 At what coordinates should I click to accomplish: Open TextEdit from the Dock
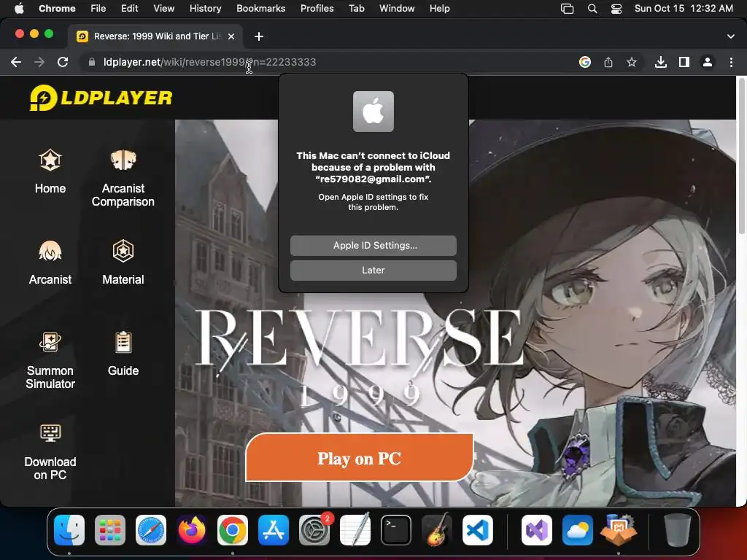(x=355, y=530)
